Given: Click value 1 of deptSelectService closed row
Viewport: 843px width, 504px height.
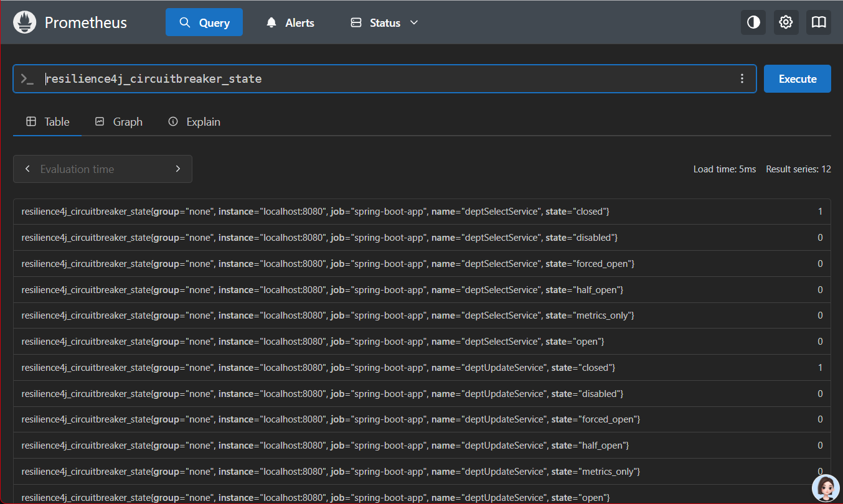Looking at the screenshot, I should pyautogui.click(x=820, y=212).
